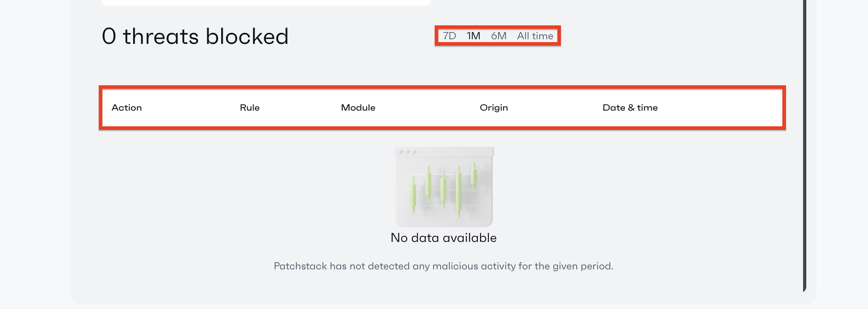The width and height of the screenshot is (868, 309).
Task: Click the dark vertical scrollbar on right
Action: [x=805, y=143]
